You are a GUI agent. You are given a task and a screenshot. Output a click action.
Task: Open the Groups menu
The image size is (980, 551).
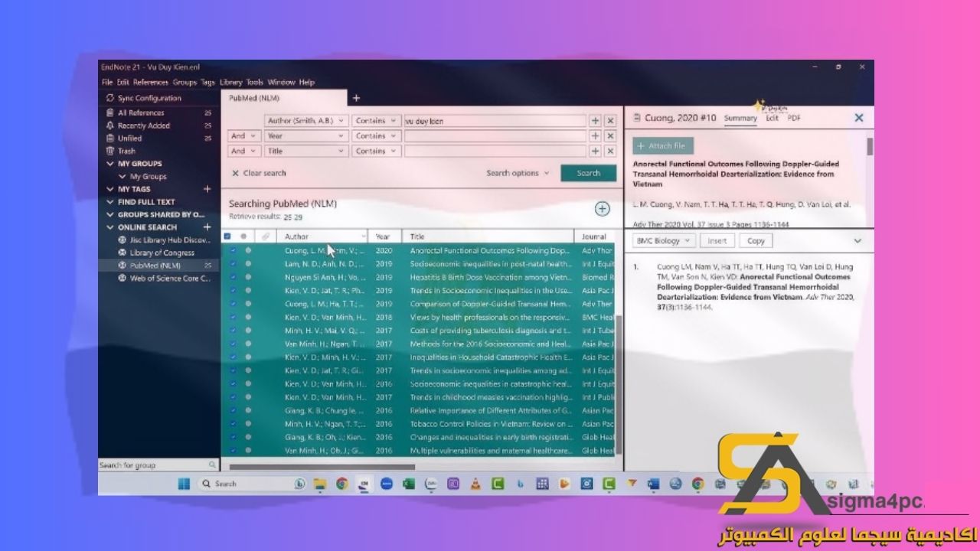(x=185, y=83)
